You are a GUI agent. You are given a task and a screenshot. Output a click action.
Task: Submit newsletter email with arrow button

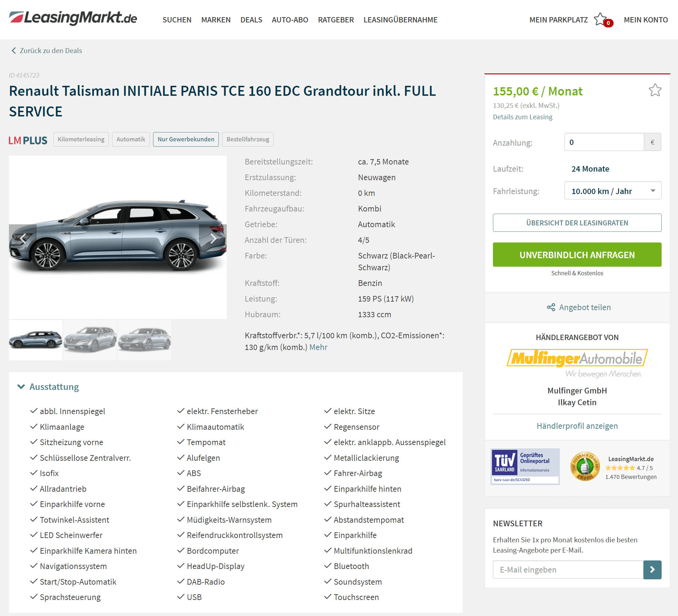652,570
